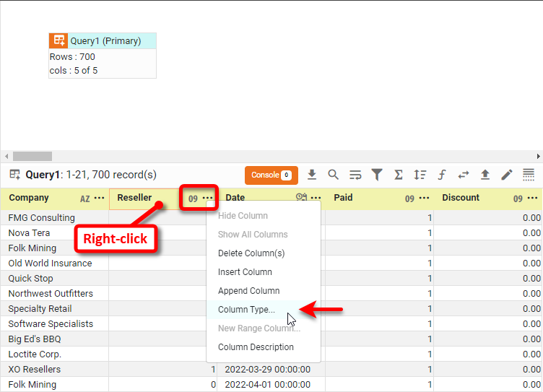The image size is (543, 392).
Task: Open the Console panel
Action: [271, 175]
